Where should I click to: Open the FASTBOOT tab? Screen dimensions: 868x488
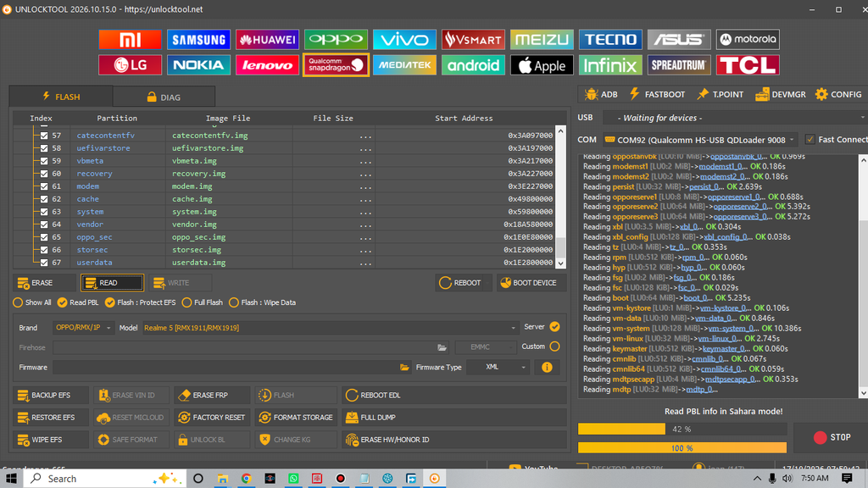tap(657, 95)
